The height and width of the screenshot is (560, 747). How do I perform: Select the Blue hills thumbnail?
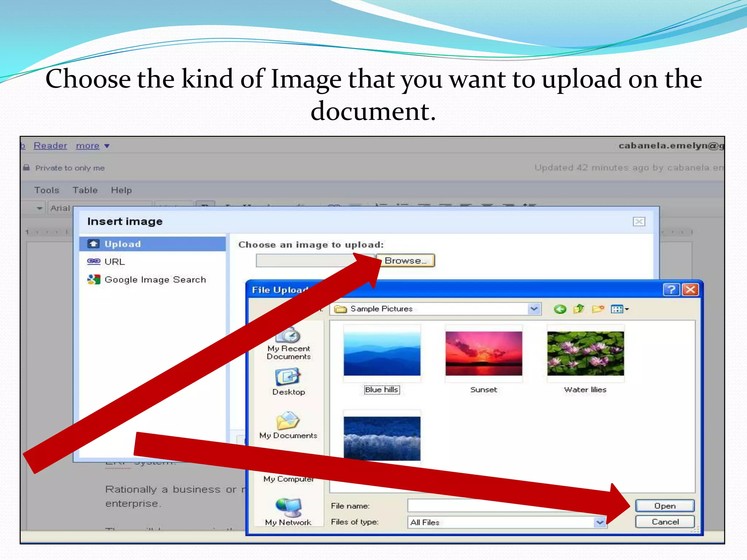pos(382,353)
